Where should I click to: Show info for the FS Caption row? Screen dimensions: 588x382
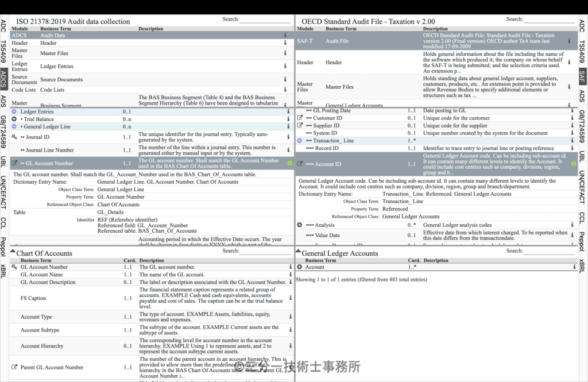[x=290, y=298]
